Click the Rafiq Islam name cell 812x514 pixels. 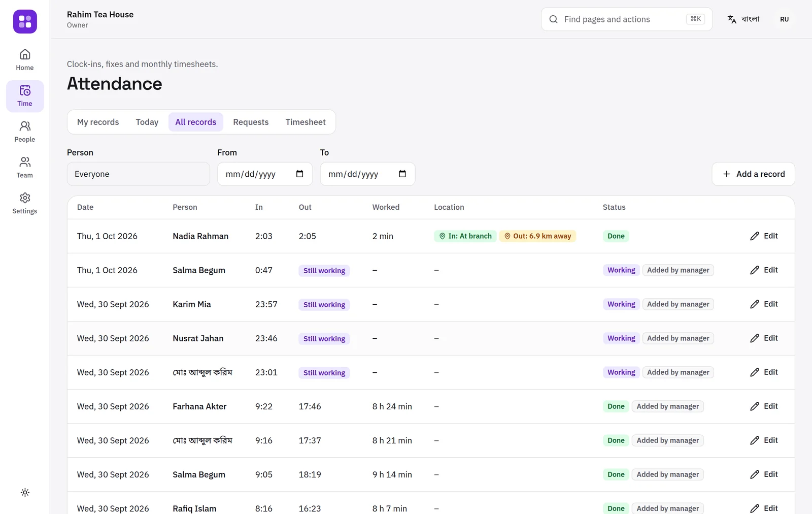[x=194, y=508]
